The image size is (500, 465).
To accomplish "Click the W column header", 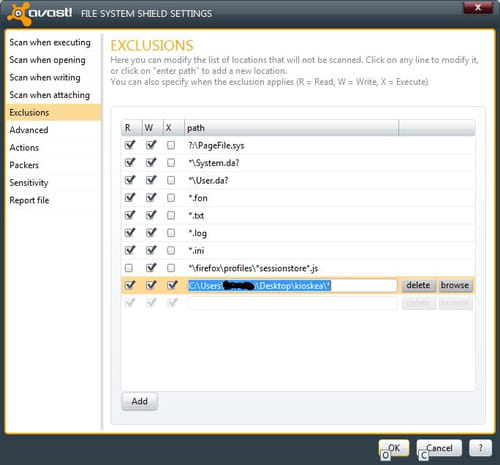I will (x=153, y=128).
